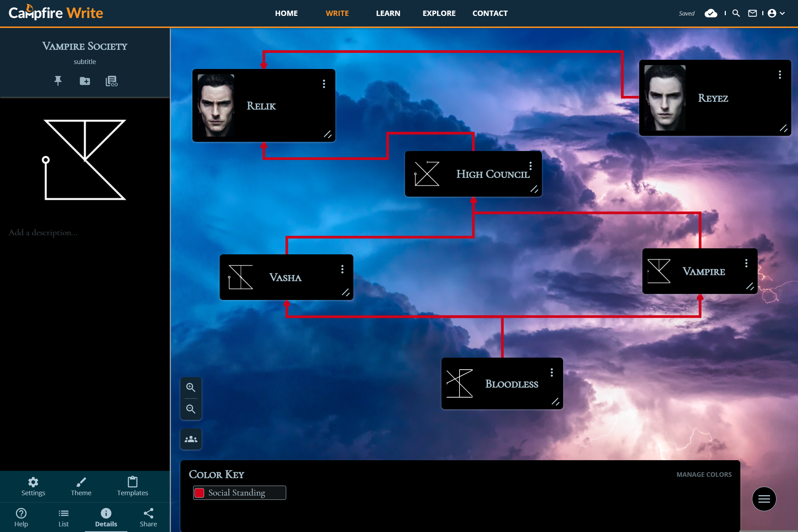Open Bloodless card's three-dot menu
This screenshot has height=532, width=798.
pos(552,372)
